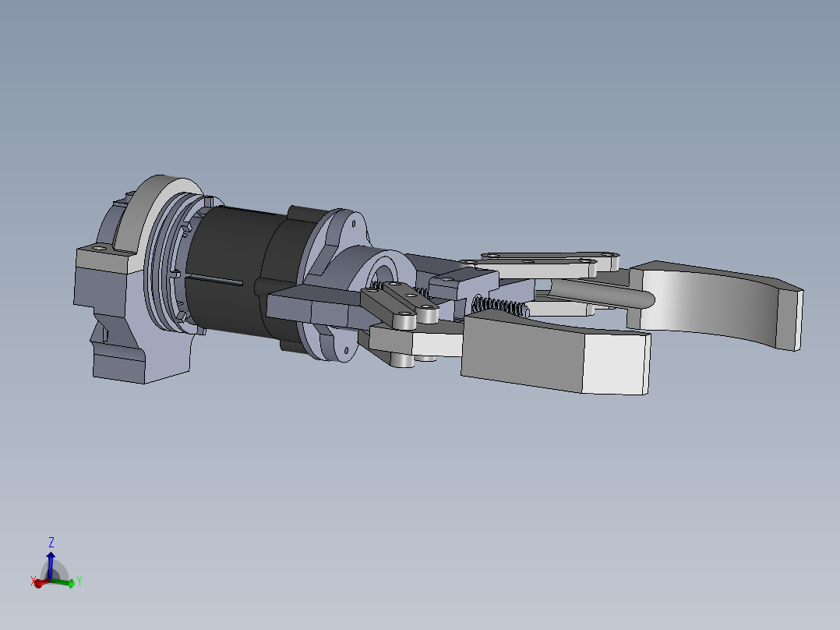
Task: Select the rectangular gripper jaw block in front
Action: [x=555, y=354]
